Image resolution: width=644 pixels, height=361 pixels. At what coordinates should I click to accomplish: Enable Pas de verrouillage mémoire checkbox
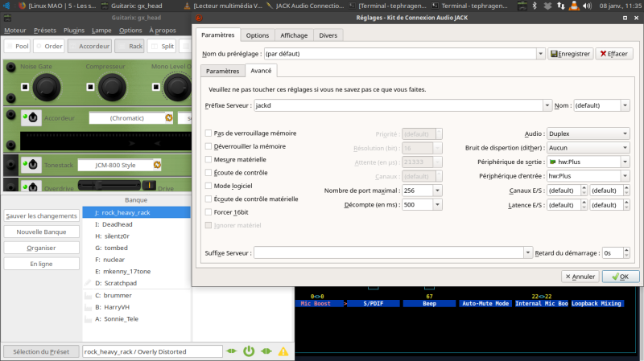point(208,133)
